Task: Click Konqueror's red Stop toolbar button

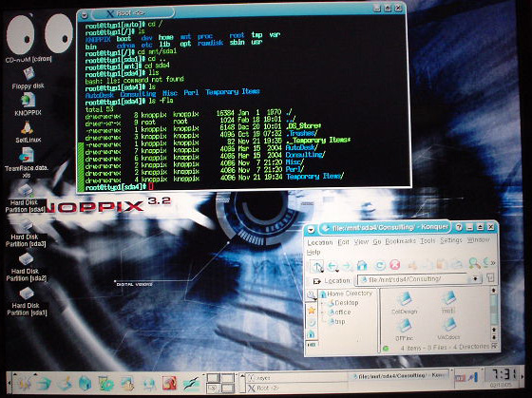Action: (394, 264)
